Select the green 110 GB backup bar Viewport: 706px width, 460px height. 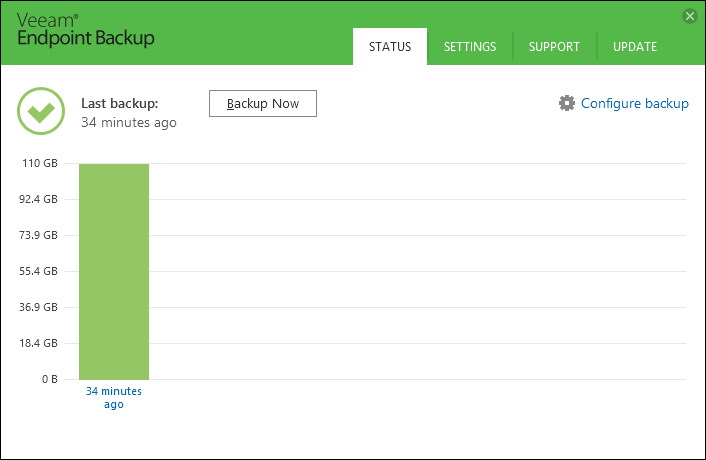(114, 271)
